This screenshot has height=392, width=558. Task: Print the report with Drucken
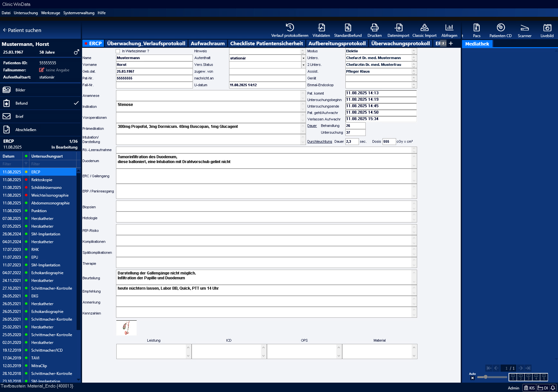click(374, 30)
